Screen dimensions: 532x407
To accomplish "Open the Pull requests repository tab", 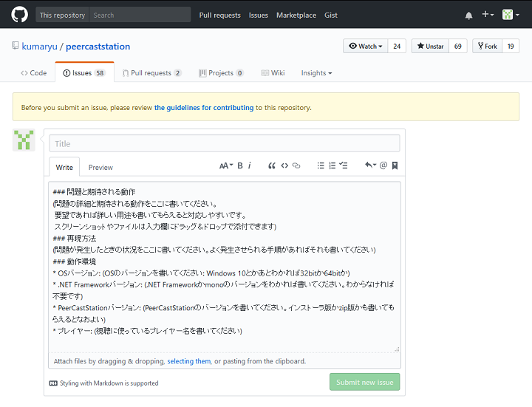I will coord(152,73).
